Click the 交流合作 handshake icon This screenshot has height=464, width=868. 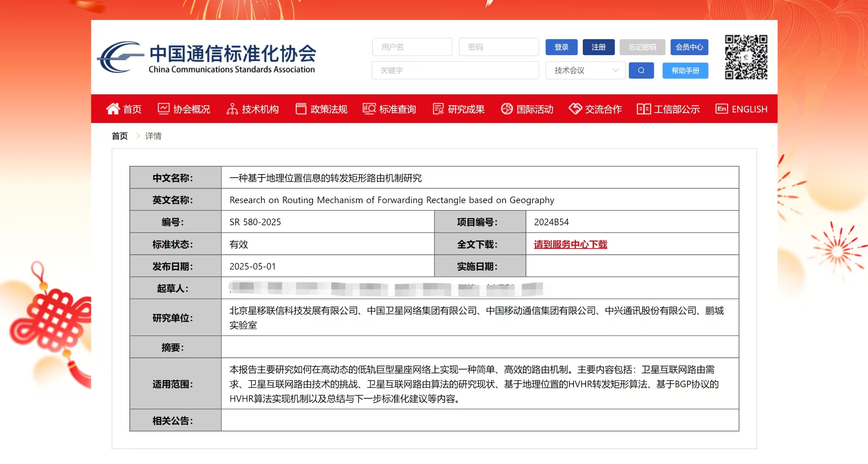(574, 109)
